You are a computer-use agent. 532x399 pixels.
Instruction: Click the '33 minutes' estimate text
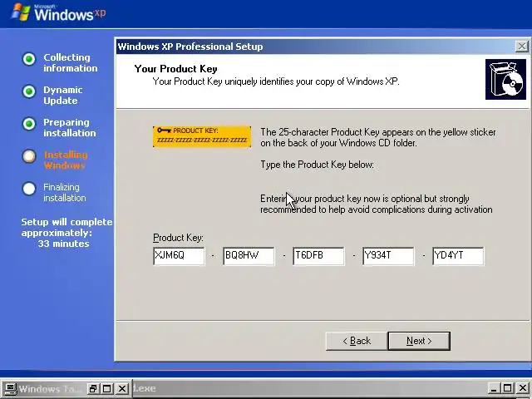[x=63, y=244]
